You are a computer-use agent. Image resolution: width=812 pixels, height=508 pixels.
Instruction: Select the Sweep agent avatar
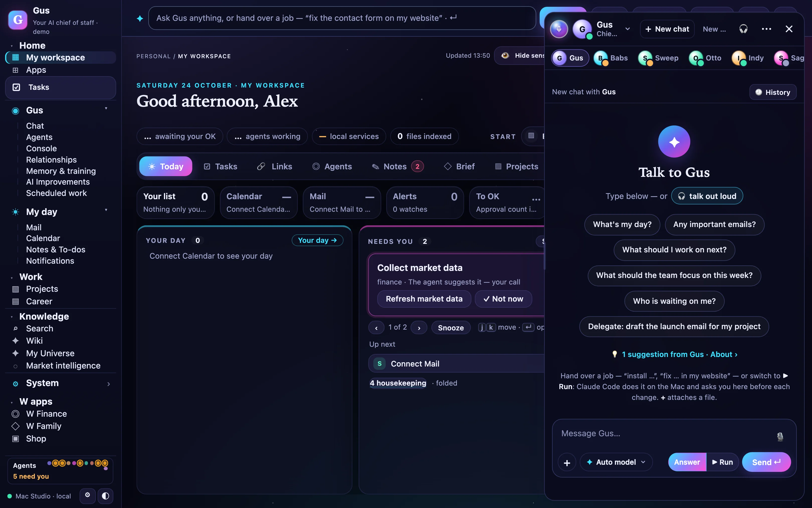pyautogui.click(x=645, y=58)
